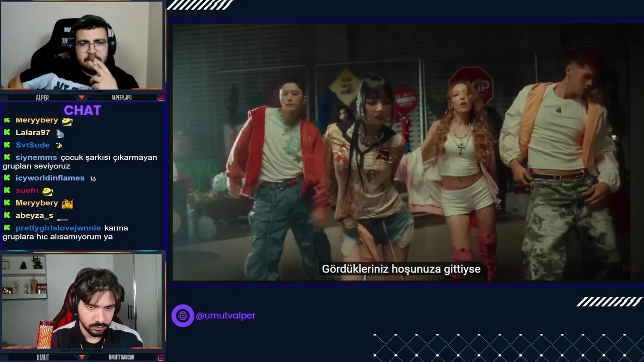Select username Lalara97 in chat
Screen dimensions: 644x362
(x=33, y=133)
